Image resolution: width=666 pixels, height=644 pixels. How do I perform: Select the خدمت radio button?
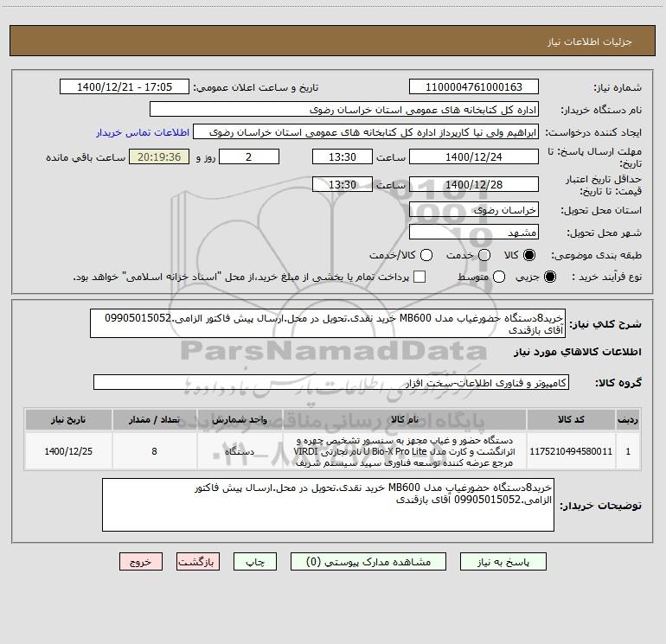484,255
